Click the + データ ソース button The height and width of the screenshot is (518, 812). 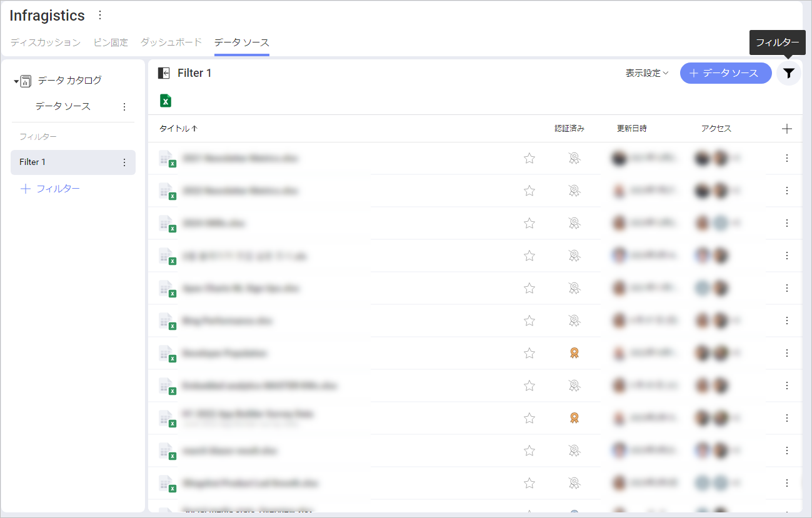[x=726, y=73]
